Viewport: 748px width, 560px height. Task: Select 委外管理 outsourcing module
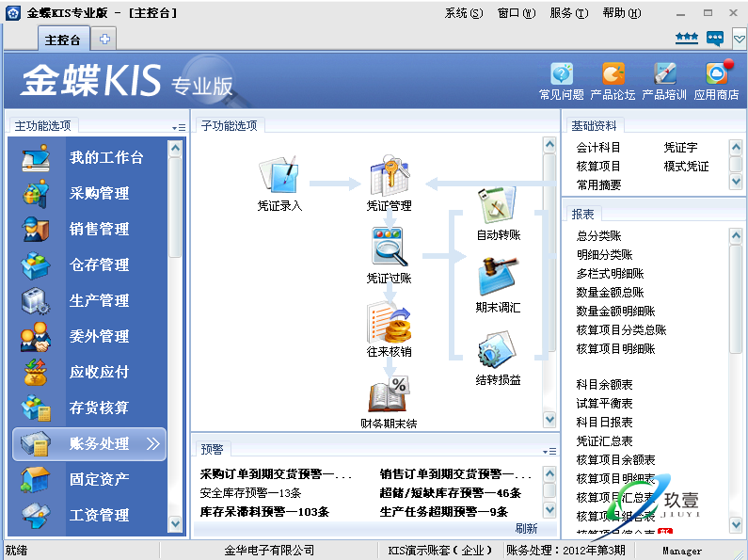tap(89, 336)
